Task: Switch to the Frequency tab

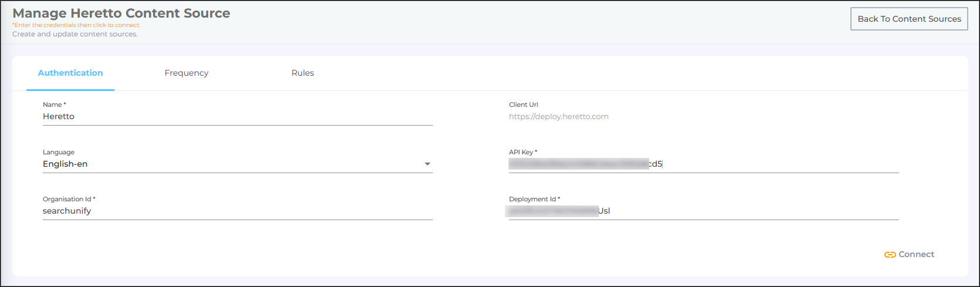Action: (x=186, y=73)
